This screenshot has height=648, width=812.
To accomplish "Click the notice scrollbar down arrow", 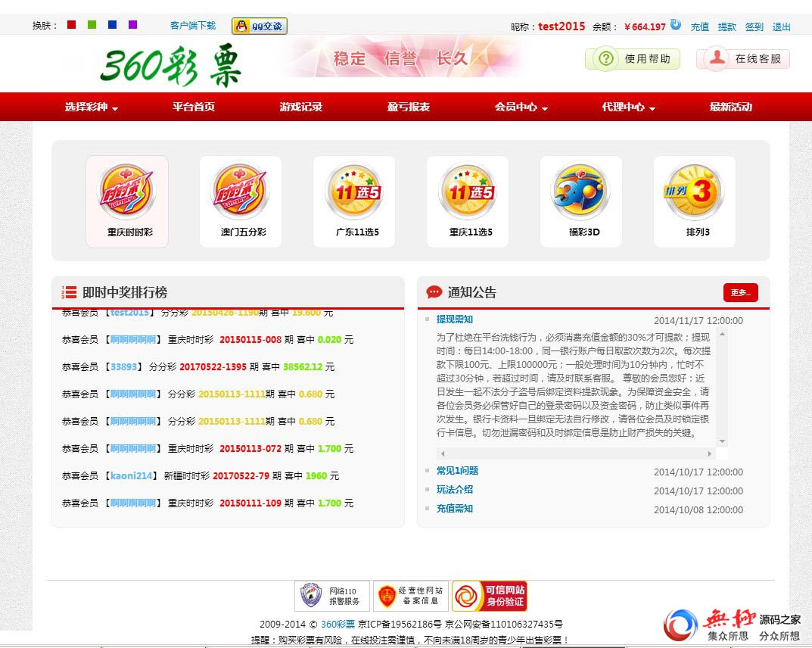I will 722,441.
